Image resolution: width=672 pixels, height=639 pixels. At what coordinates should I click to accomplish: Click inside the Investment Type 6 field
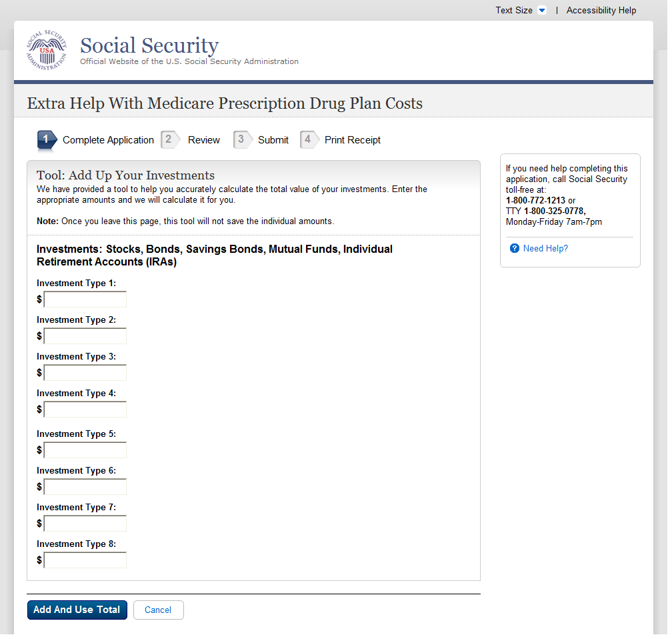coord(85,487)
